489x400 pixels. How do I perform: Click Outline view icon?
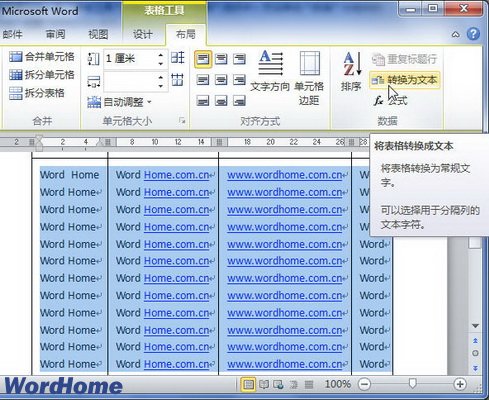tap(294, 385)
